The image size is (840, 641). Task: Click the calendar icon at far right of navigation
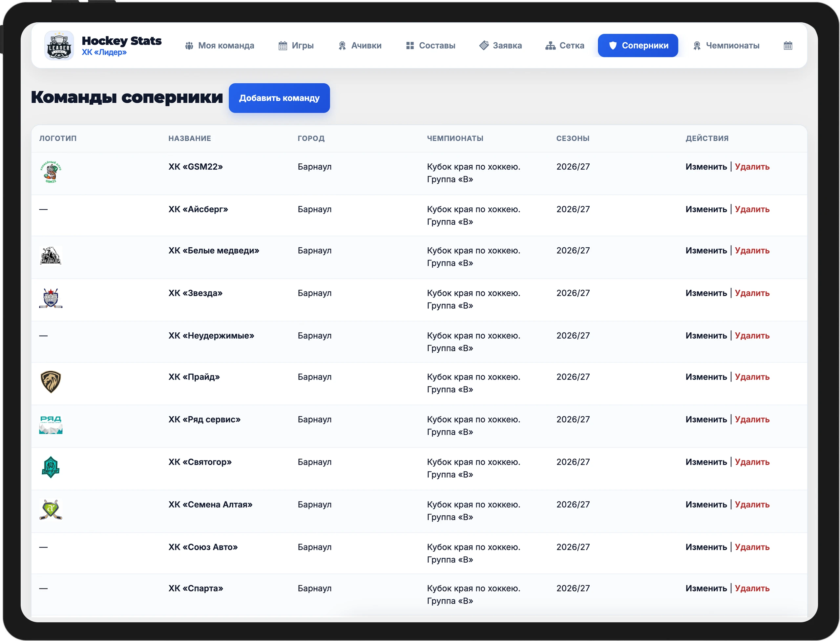[788, 45]
